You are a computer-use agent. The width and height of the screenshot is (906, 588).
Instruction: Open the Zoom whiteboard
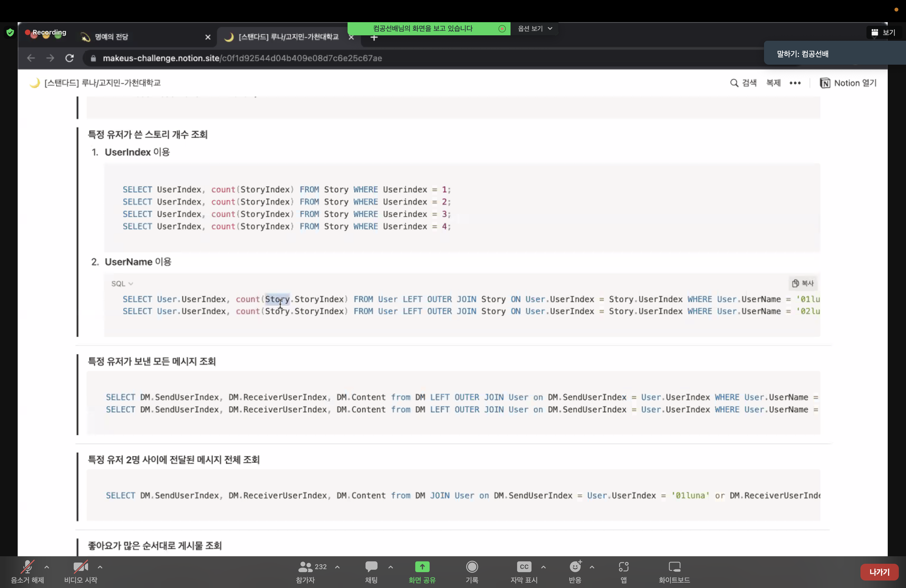point(674,571)
